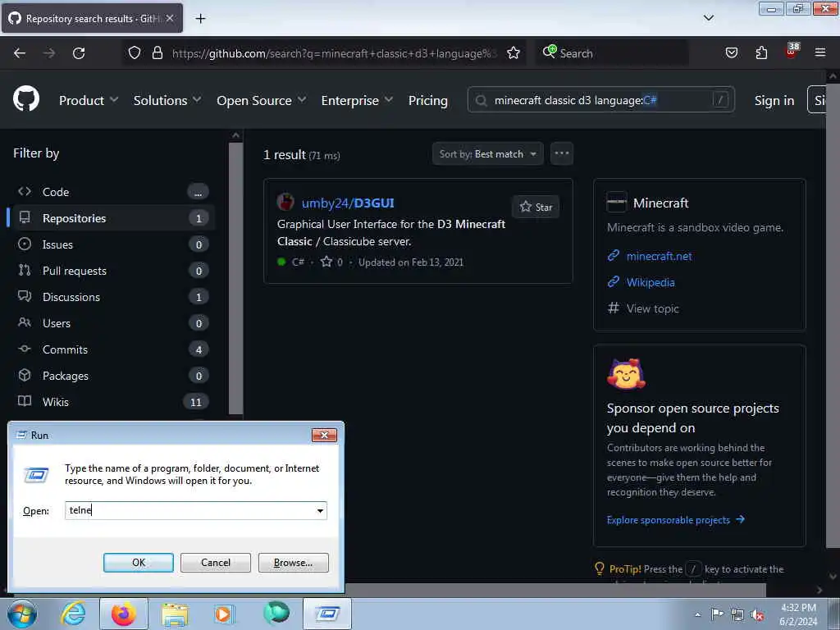Screen dimensions: 840x630
Task: Open the list all tabs chevron
Action: [708, 18]
